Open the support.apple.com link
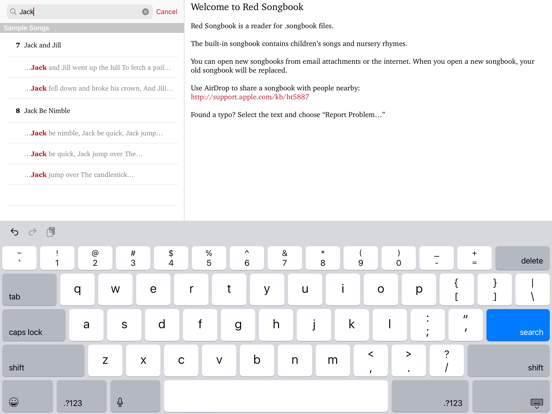The width and height of the screenshot is (552, 414). pos(250,97)
